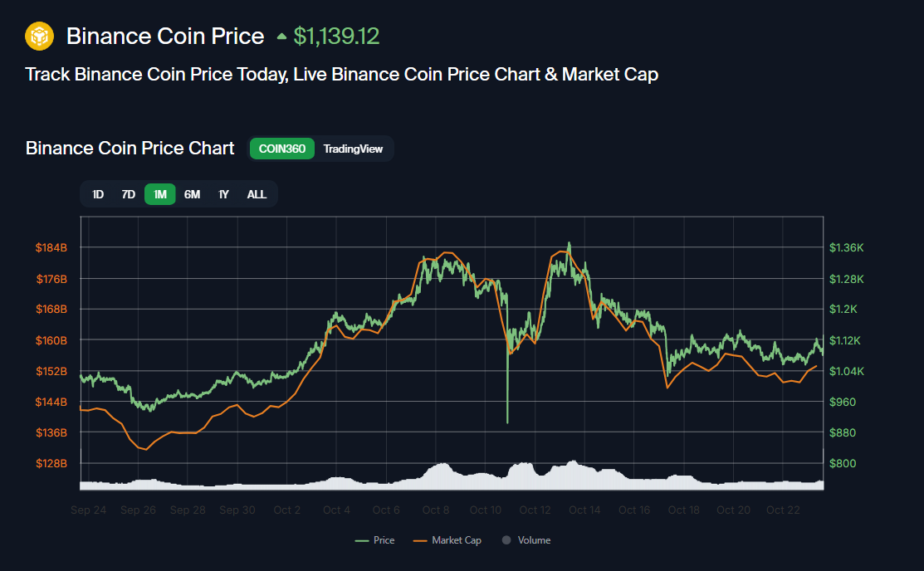Select the 1Y time range
Screen dimensions: 924x571
click(x=223, y=194)
